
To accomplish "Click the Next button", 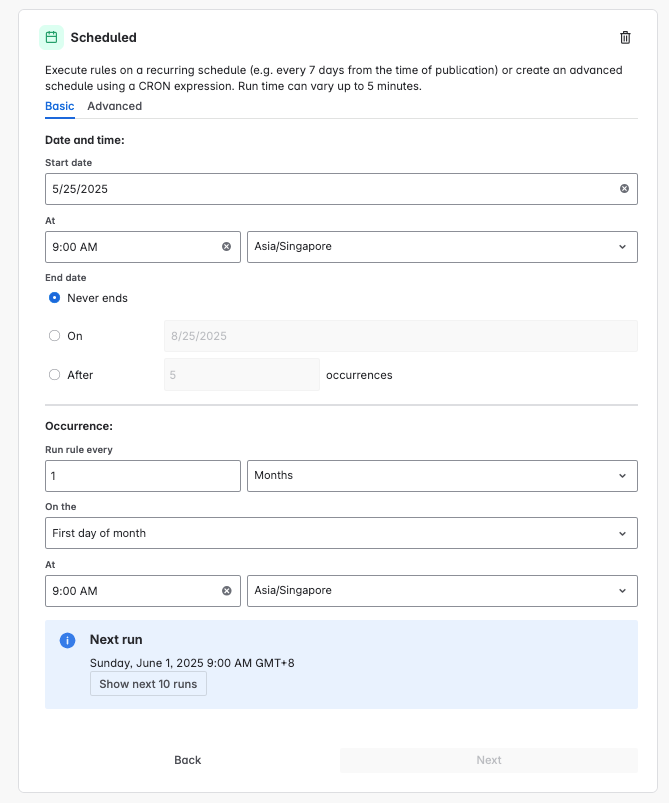I will tap(488, 760).
